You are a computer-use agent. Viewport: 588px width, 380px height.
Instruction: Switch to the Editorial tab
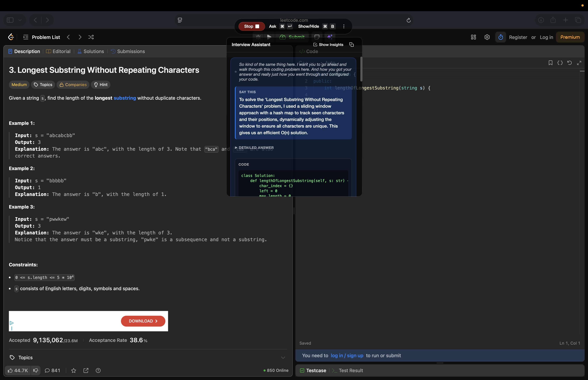click(x=58, y=51)
